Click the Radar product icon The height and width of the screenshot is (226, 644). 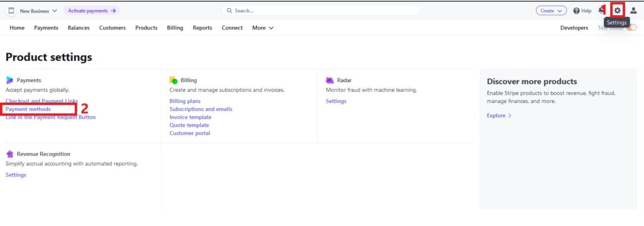click(330, 80)
